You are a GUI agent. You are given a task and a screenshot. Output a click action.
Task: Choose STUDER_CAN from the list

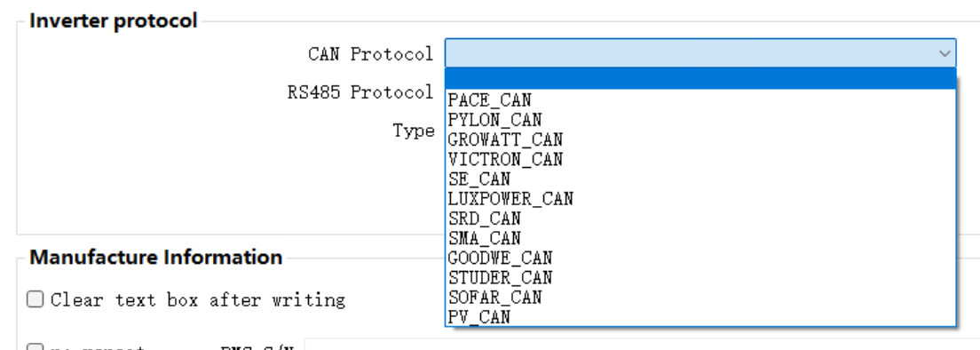point(700,277)
